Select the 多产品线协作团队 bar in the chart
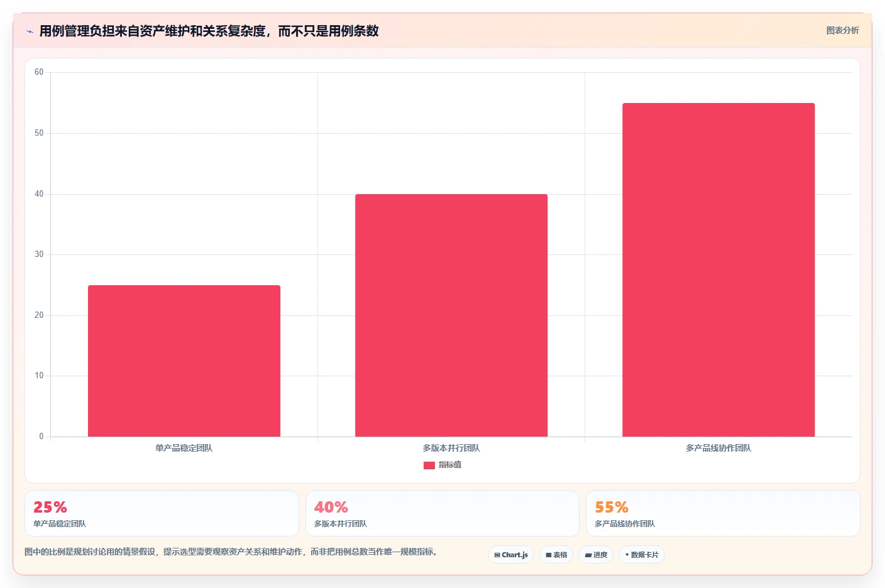The height and width of the screenshot is (588, 885). click(718, 270)
